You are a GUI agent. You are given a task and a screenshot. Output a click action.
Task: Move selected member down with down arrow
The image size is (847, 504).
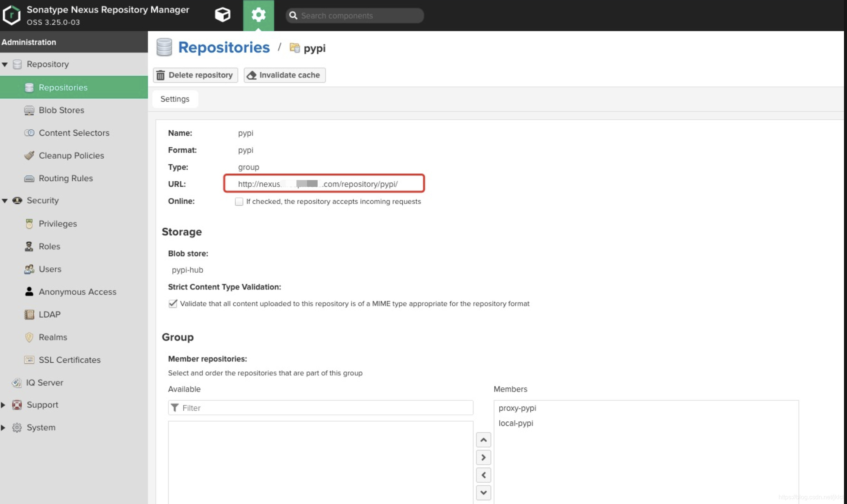click(483, 492)
